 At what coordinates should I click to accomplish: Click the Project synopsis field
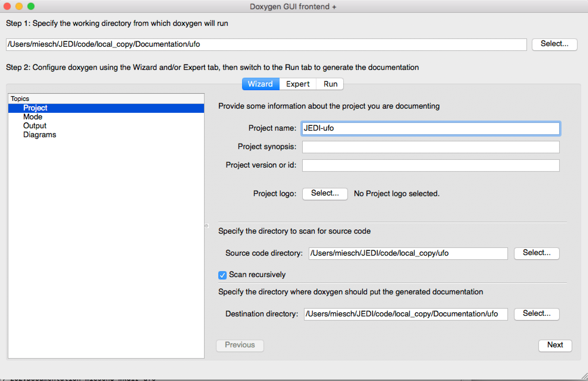[x=430, y=147]
